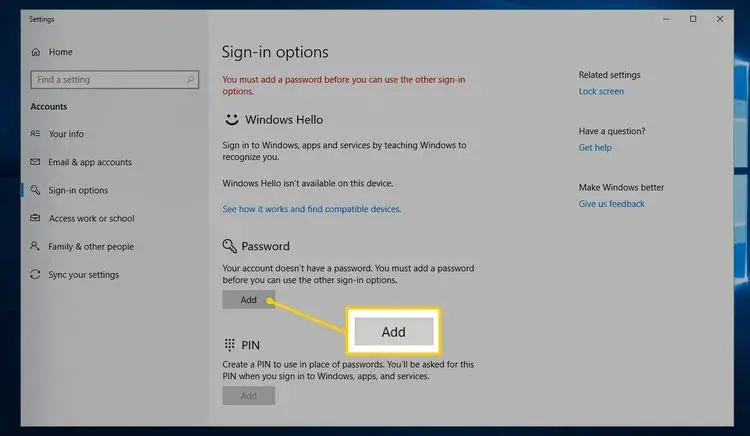Viewport: 750px width, 436px height.
Task: Open the Lock screen related setting
Action: point(601,91)
